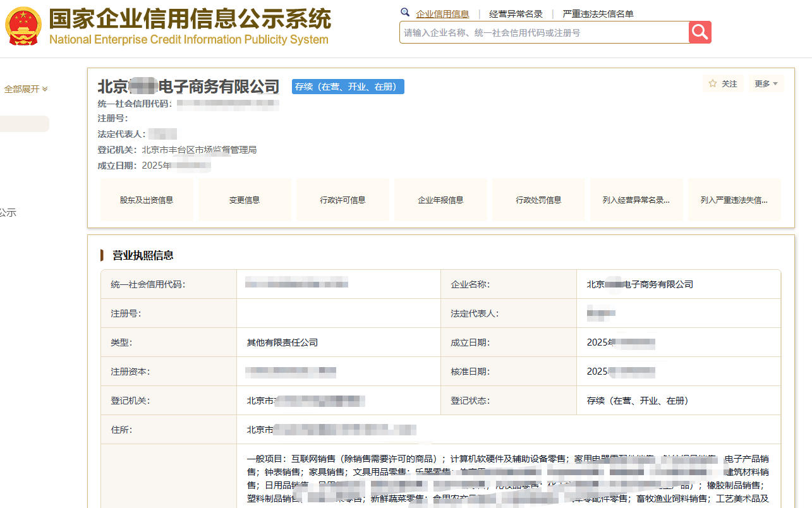
Task: Expand the 全部展开 sidebar control
Action: (x=26, y=89)
